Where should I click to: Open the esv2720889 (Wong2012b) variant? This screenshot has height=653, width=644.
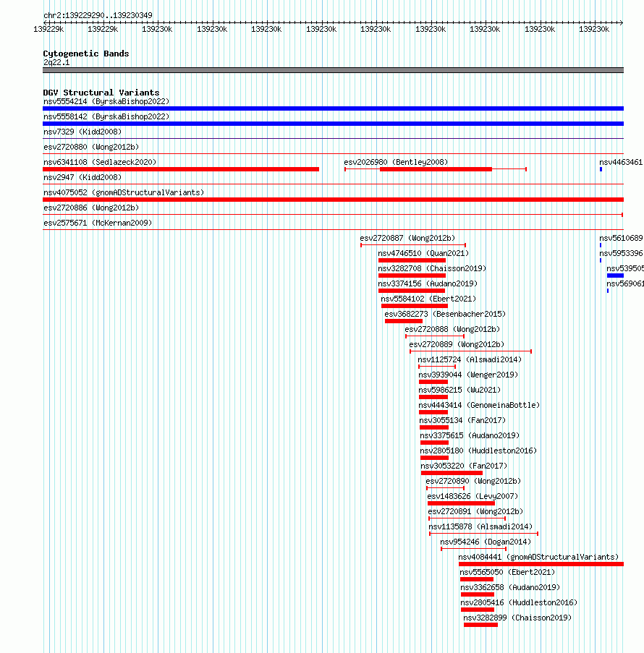[x=457, y=344]
